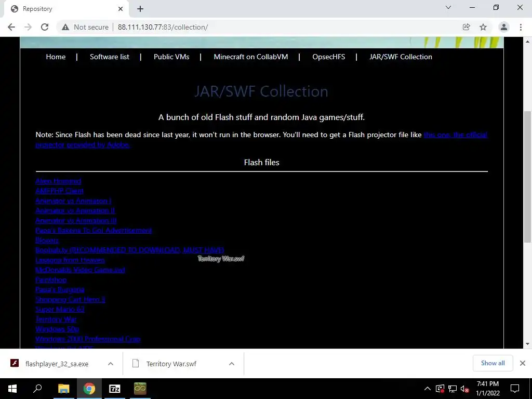Click the Not secure warning icon
532x399 pixels.
coord(65,27)
